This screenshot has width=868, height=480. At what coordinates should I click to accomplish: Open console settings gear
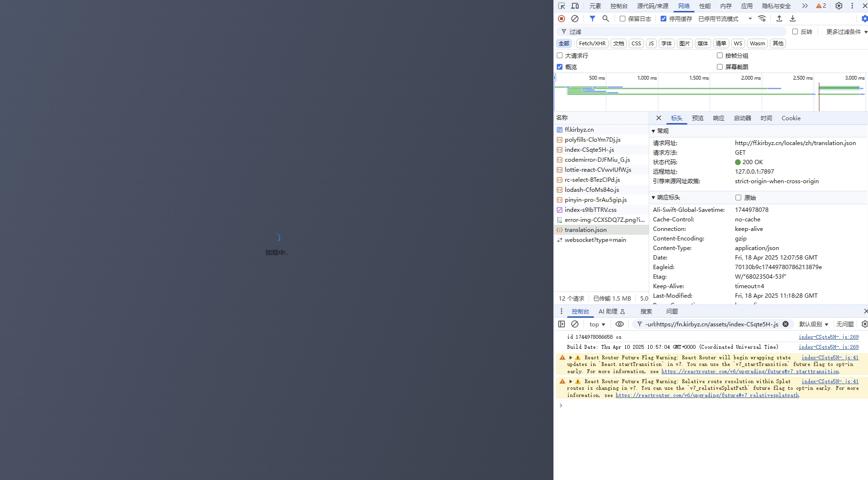click(x=864, y=324)
